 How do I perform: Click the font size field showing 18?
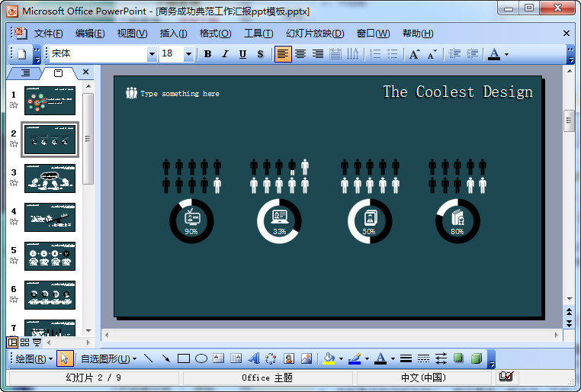point(172,53)
